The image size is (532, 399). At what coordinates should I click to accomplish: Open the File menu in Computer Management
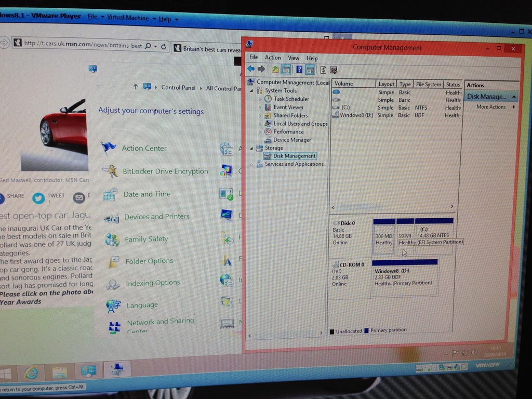click(x=254, y=57)
